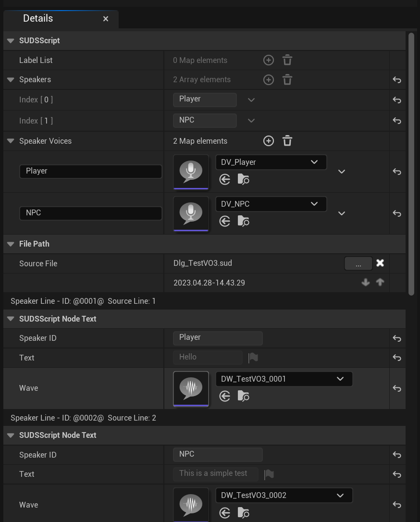
Task: Click the localization flag beside the Hello text
Action: [253, 357]
